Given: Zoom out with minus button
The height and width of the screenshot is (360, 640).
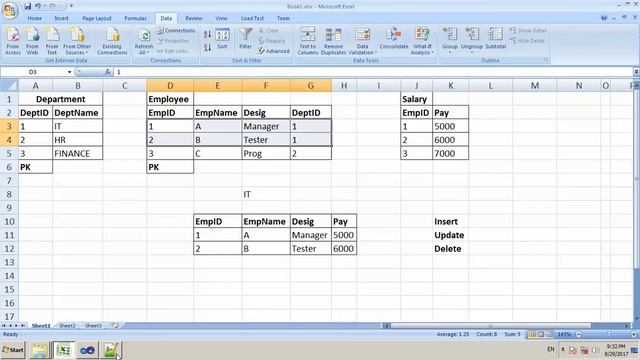Looking at the screenshot, I should coord(579,334).
